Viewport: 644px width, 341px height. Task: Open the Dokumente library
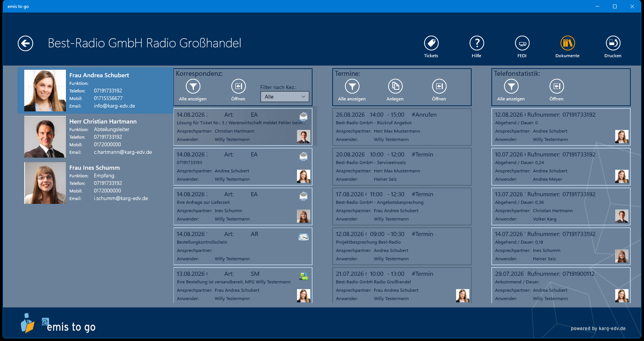pyautogui.click(x=567, y=43)
